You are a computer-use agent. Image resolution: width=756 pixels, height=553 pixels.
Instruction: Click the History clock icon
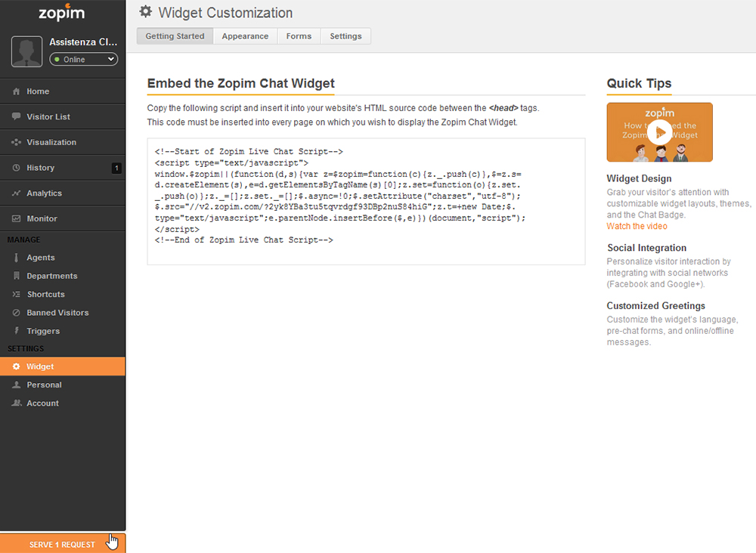[x=17, y=168]
